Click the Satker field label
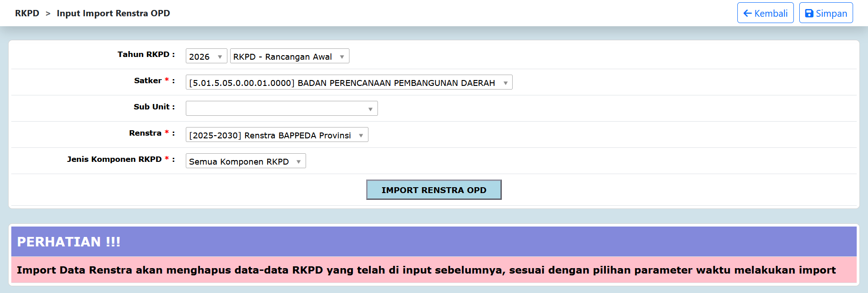Image resolution: width=868 pixels, height=293 pixels. [x=154, y=80]
